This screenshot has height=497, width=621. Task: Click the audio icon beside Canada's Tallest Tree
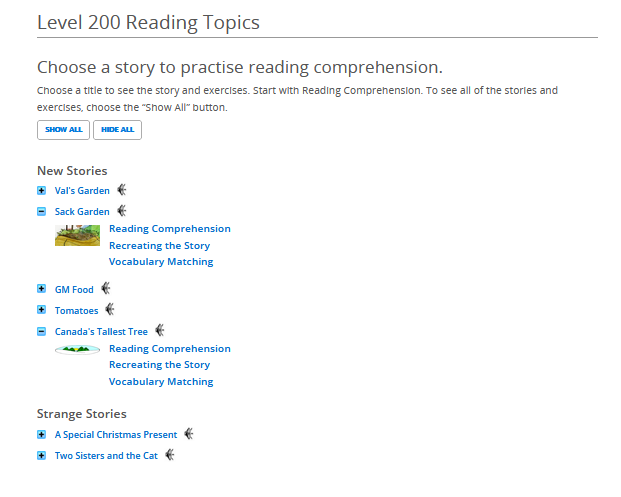click(159, 331)
